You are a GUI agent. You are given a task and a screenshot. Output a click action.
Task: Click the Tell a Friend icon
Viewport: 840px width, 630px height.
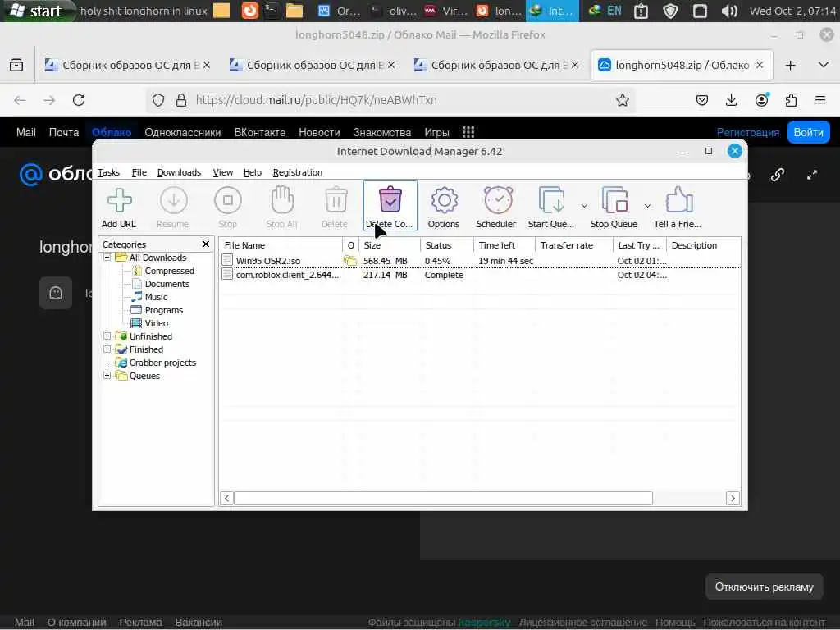pyautogui.click(x=678, y=207)
